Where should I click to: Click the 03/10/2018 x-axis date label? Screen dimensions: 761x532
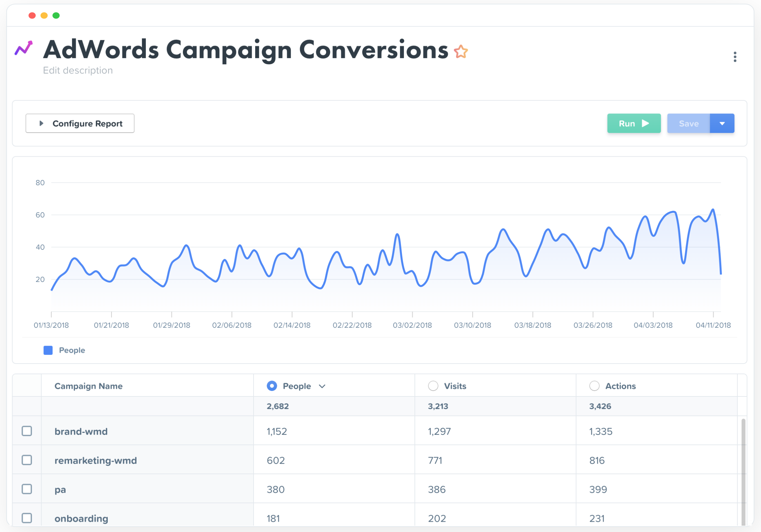click(x=473, y=325)
